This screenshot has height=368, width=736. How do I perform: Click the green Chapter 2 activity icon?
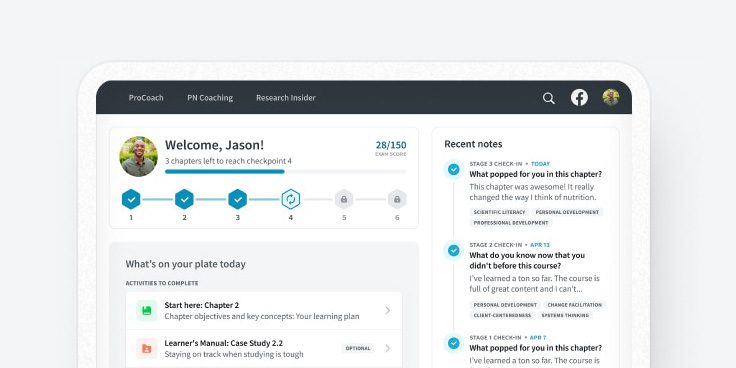146,310
